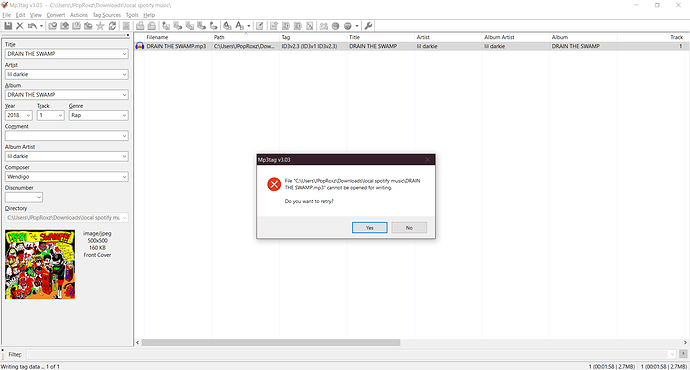Image resolution: width=690 pixels, height=370 pixels.
Task: Select the DRAIN THE SWAMP.mp3 filename cell
Action: pyautogui.click(x=176, y=46)
